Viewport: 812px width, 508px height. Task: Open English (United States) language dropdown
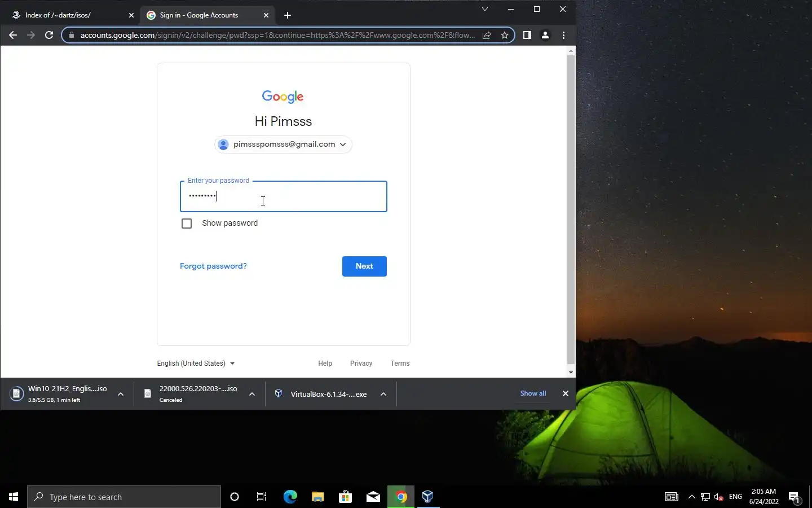[x=196, y=364]
